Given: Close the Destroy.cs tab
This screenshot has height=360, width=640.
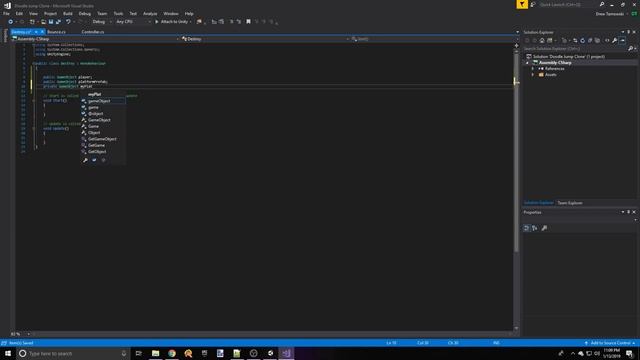Looking at the screenshot, I should (42, 32).
